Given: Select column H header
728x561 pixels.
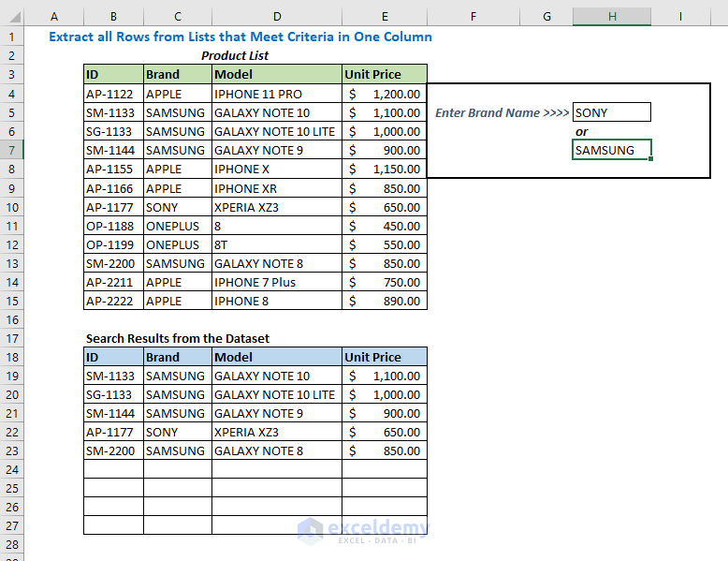Looking at the screenshot, I should click(611, 17).
